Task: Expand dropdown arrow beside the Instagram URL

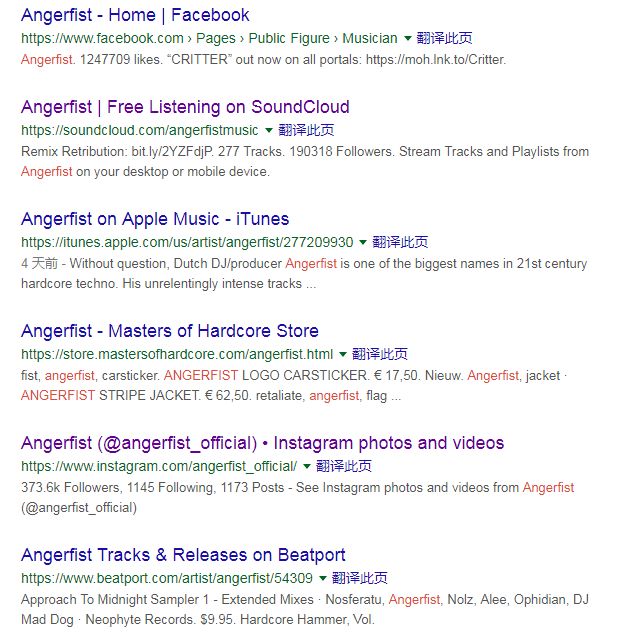Action: [x=307, y=466]
